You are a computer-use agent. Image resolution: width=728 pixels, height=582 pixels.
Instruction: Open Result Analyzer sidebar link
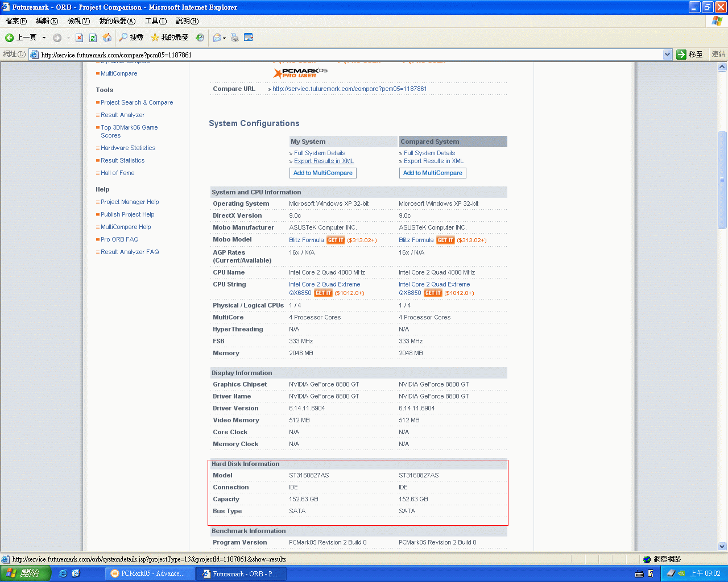(122, 115)
